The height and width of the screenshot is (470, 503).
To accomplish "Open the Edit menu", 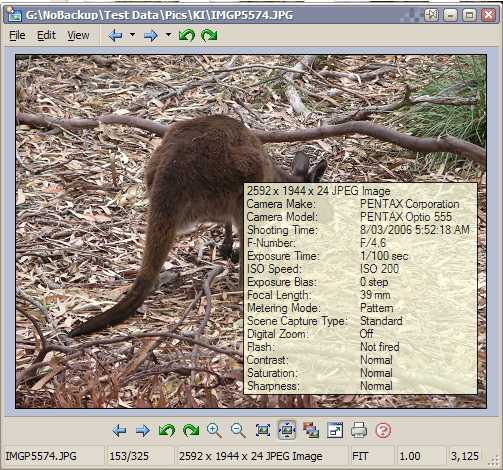I will click(46, 35).
